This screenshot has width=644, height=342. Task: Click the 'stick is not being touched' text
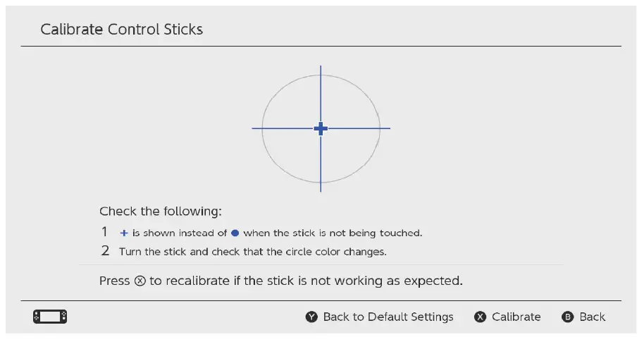click(346, 233)
